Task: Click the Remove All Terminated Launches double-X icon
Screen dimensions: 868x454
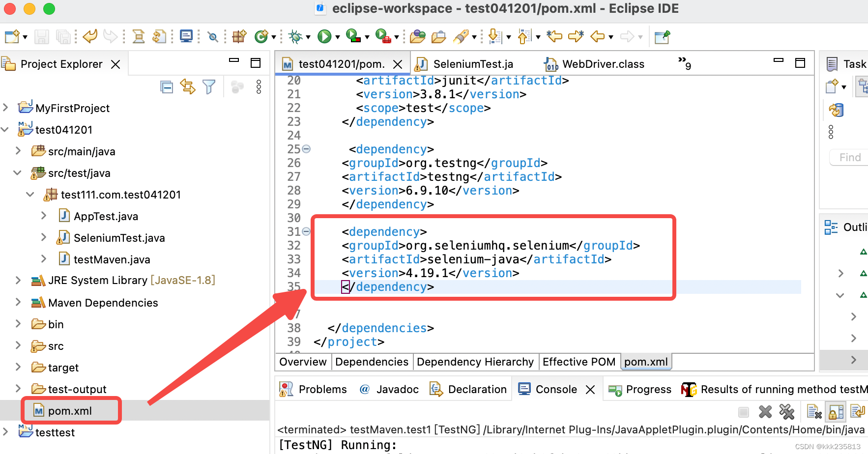Action: [x=786, y=412]
